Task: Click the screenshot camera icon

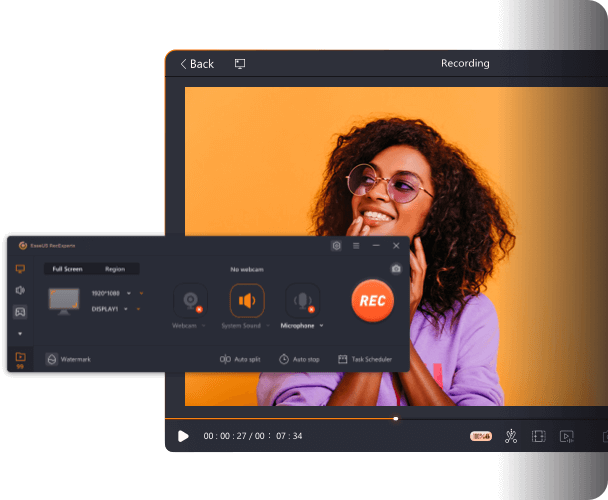Action: [396, 269]
